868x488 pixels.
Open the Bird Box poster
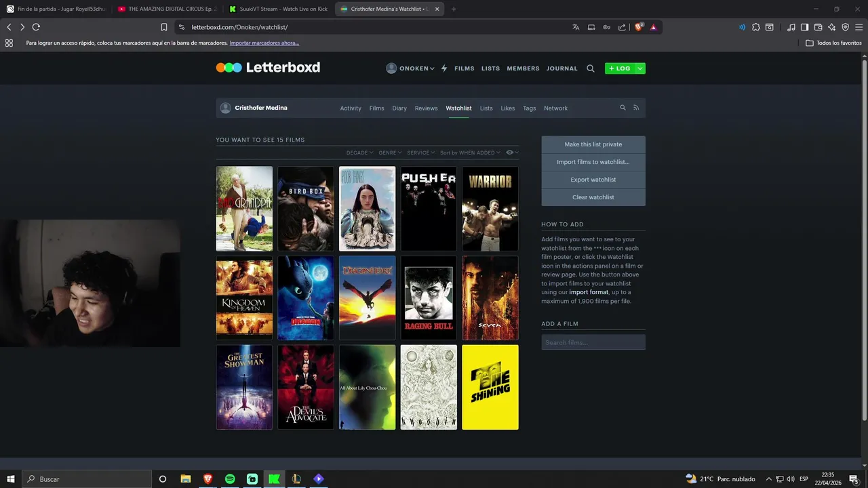306,209
